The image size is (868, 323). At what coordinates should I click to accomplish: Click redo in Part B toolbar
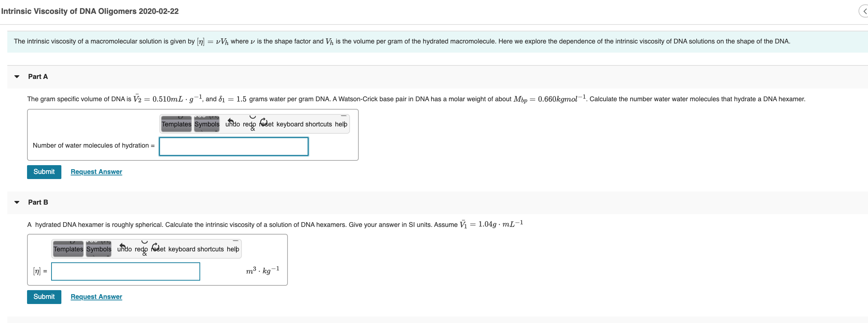[x=141, y=249]
